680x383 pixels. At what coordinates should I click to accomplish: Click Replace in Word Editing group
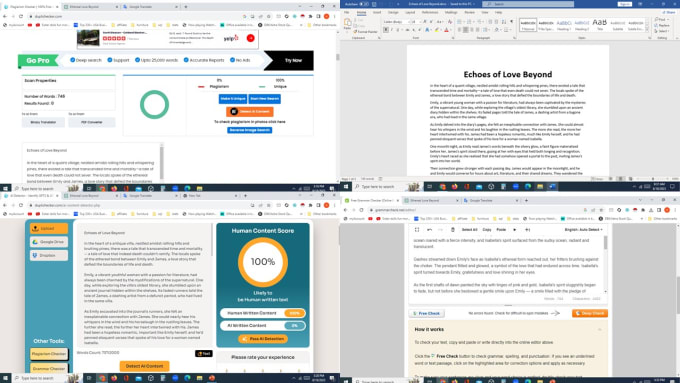[663, 26]
